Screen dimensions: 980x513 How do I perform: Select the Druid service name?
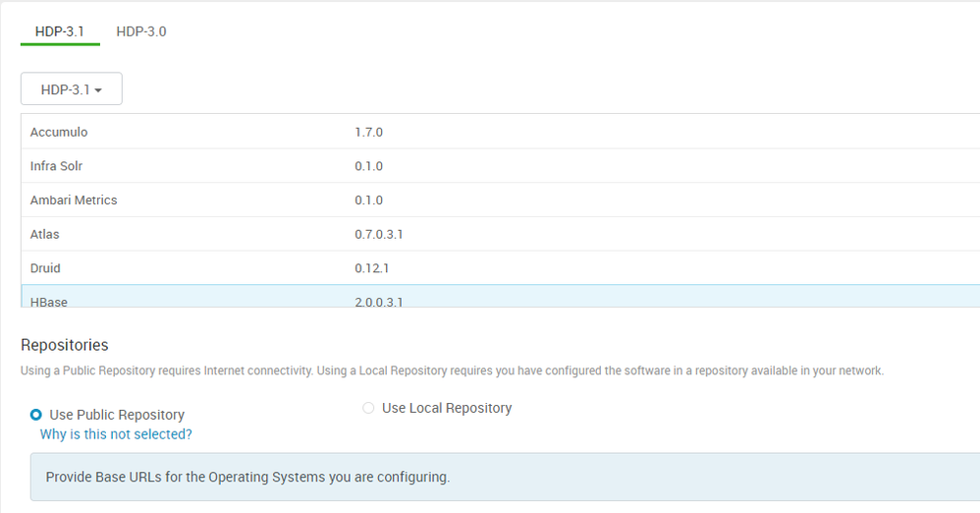tap(45, 267)
